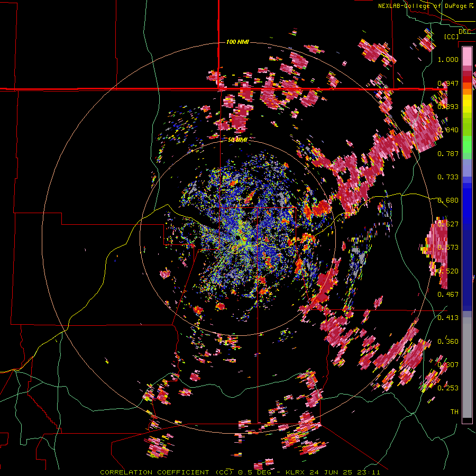Select the 0.253 scale value
This screenshot has height=476, width=476.
pyautogui.click(x=448, y=388)
